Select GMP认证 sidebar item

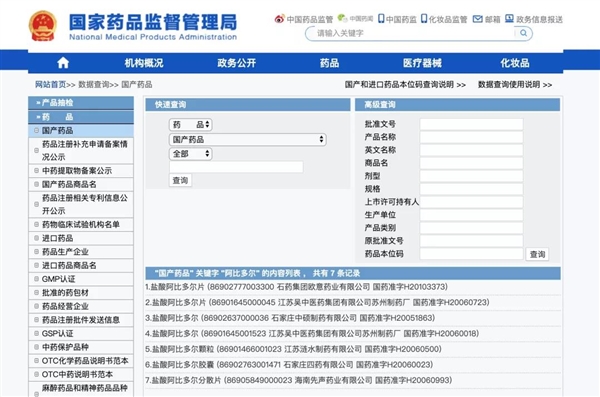(81, 279)
